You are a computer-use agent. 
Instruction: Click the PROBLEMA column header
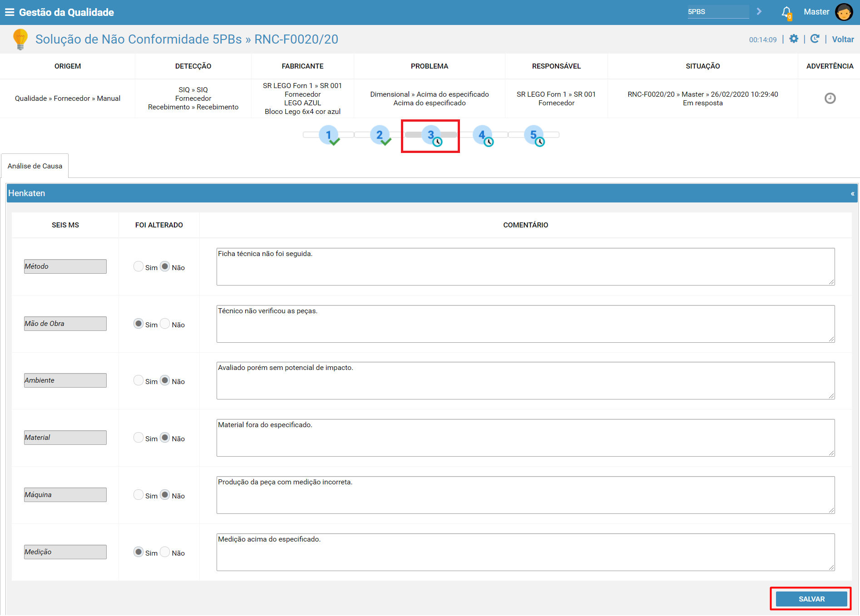pyautogui.click(x=430, y=66)
